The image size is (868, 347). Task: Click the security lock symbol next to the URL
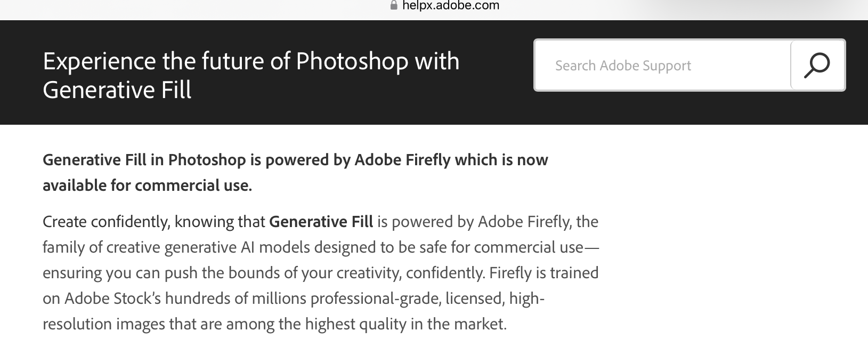click(x=393, y=5)
